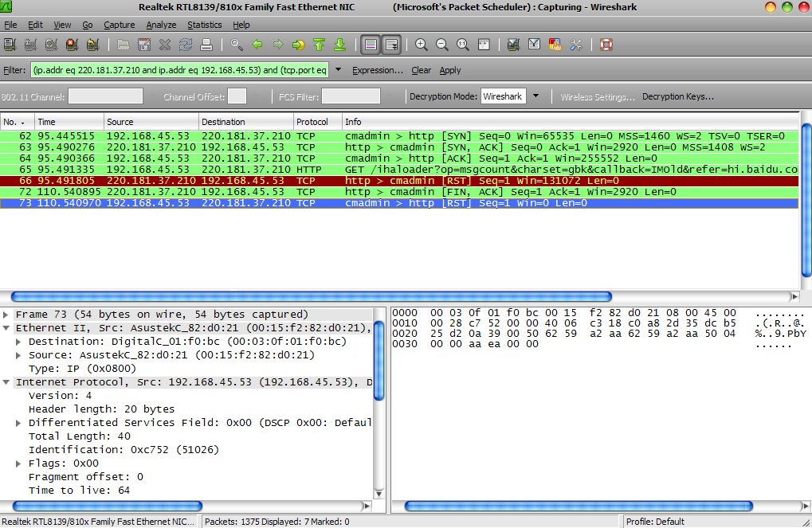Edit capture filters icon
The width and height of the screenshot is (812, 528).
[x=514, y=45]
